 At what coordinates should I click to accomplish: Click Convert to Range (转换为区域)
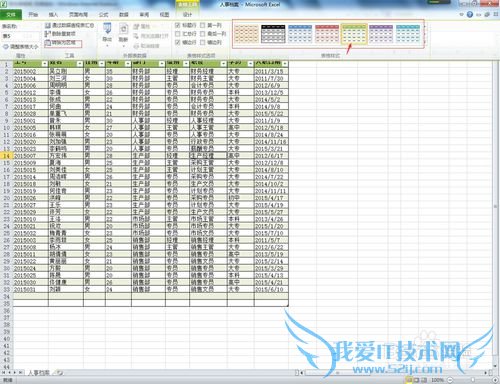[x=63, y=43]
